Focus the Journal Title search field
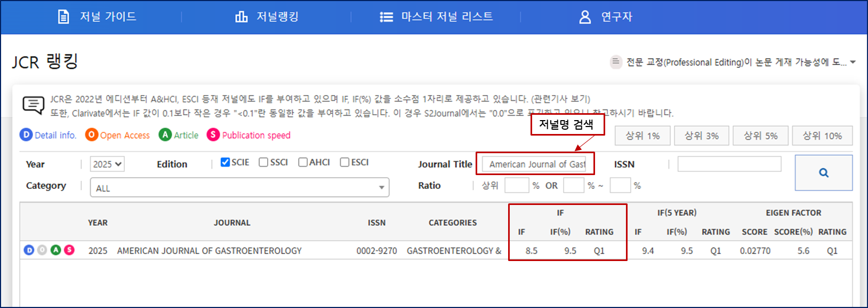 coord(535,164)
